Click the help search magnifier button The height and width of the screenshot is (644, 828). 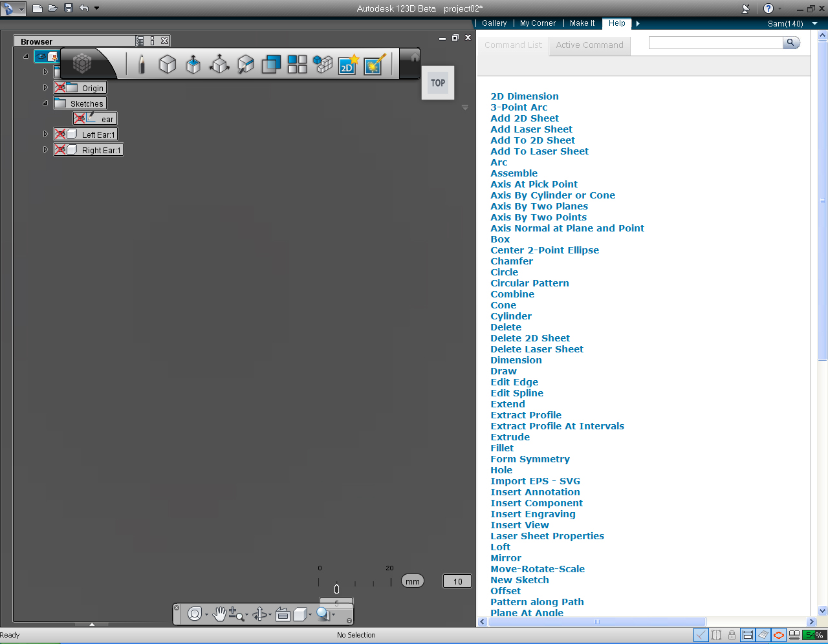point(791,43)
